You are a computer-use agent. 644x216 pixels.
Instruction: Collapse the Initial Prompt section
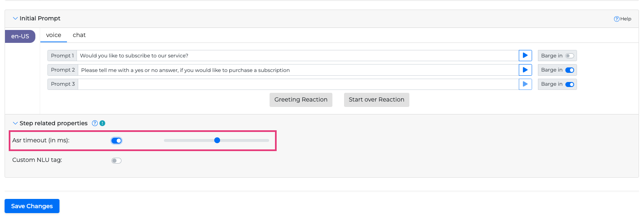(x=15, y=18)
